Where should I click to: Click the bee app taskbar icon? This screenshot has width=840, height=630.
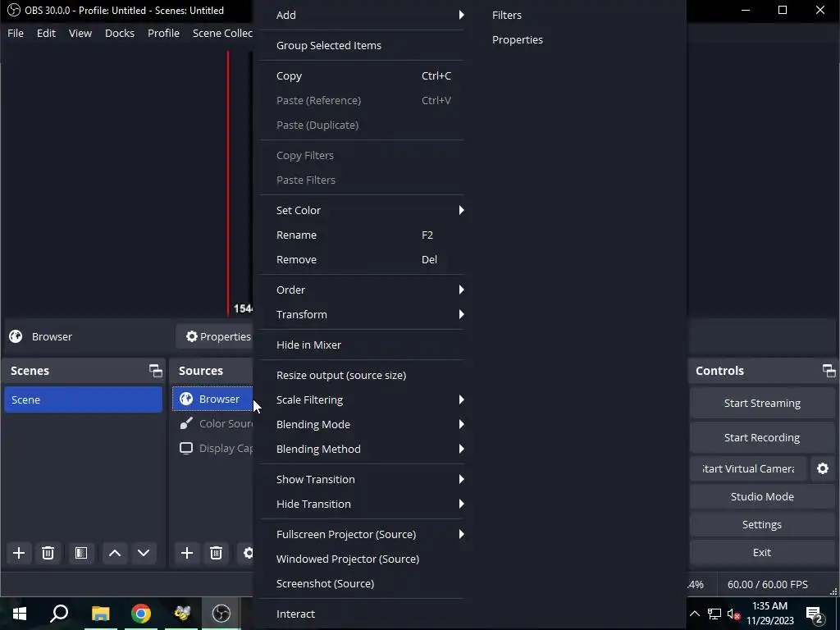(x=181, y=614)
